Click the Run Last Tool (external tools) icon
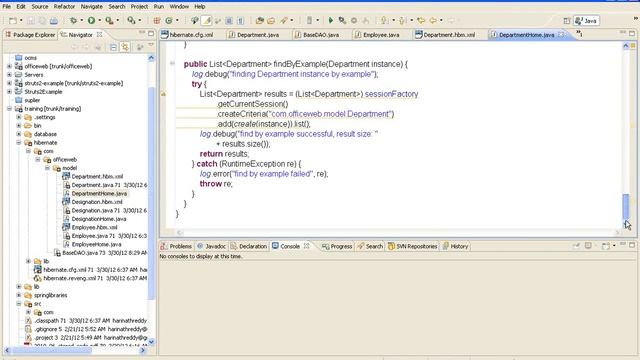Viewport: 640px width, 360px height. tap(109, 20)
